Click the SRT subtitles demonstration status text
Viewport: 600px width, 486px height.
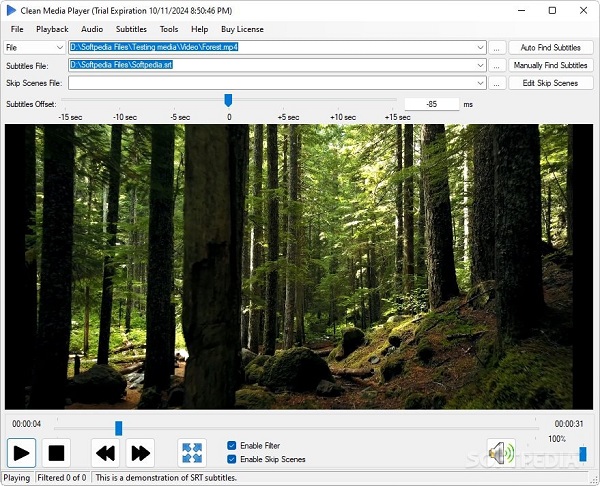tap(166, 478)
